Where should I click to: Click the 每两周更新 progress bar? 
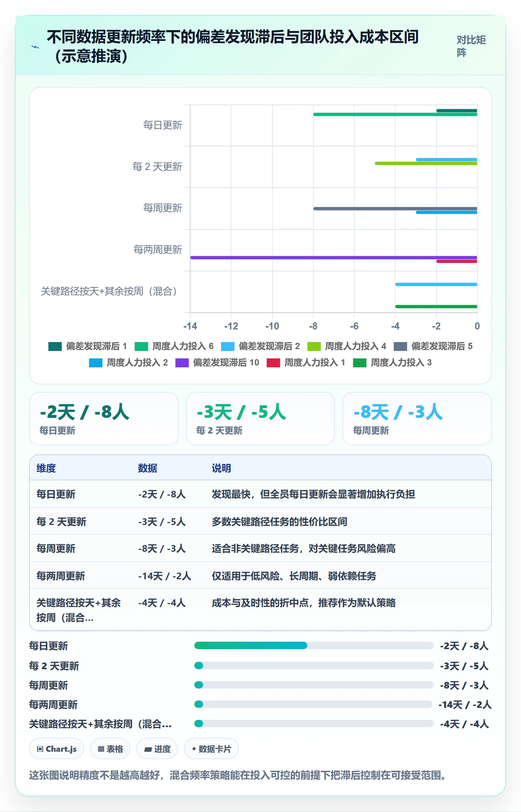click(x=313, y=704)
